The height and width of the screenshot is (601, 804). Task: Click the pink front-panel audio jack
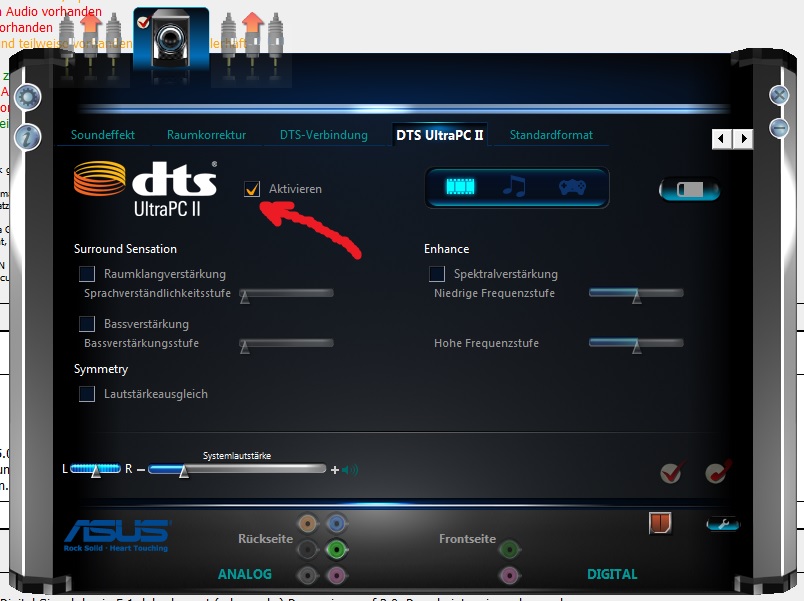pos(510,574)
